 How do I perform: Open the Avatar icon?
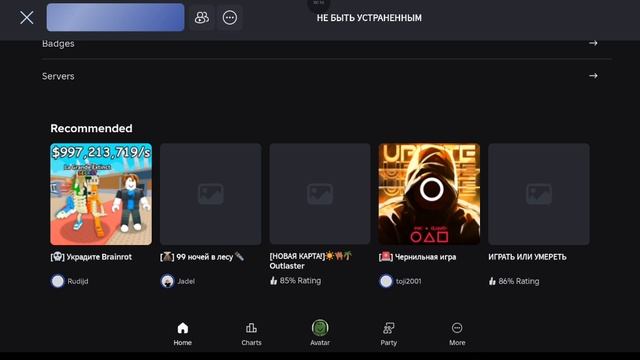point(320,328)
